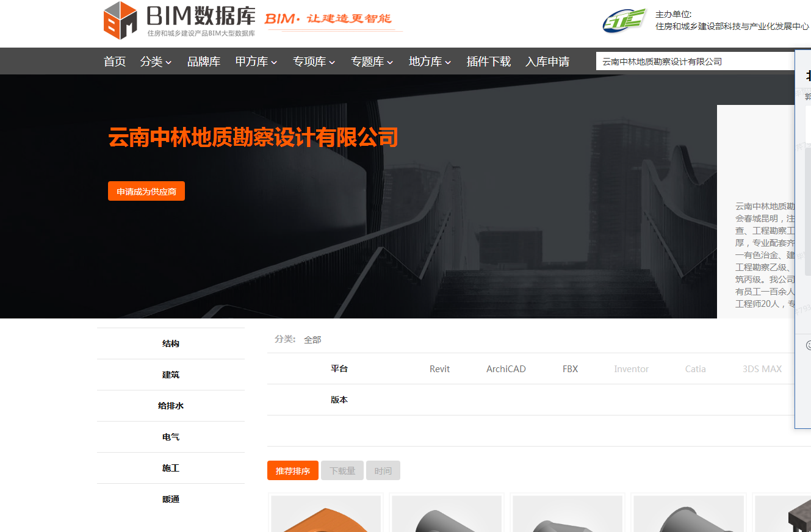Expand the 专题库 dropdown menu
Viewport: 811px width, 532px height.
(x=372, y=62)
